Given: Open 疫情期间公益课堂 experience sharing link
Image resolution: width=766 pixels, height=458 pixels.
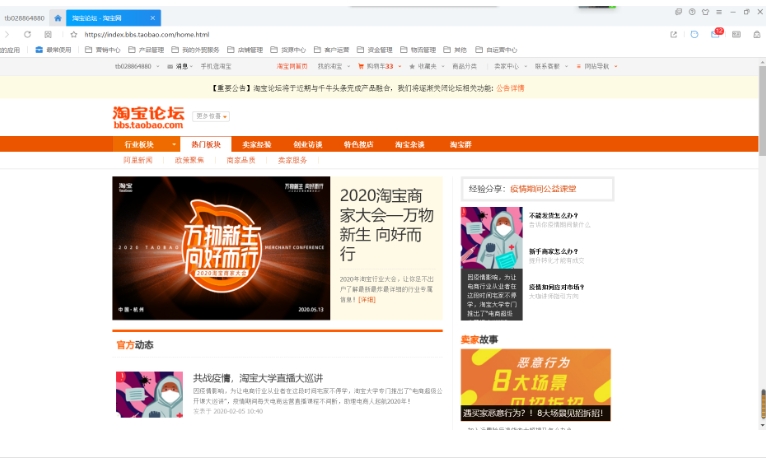Looking at the screenshot, I should pos(543,189).
